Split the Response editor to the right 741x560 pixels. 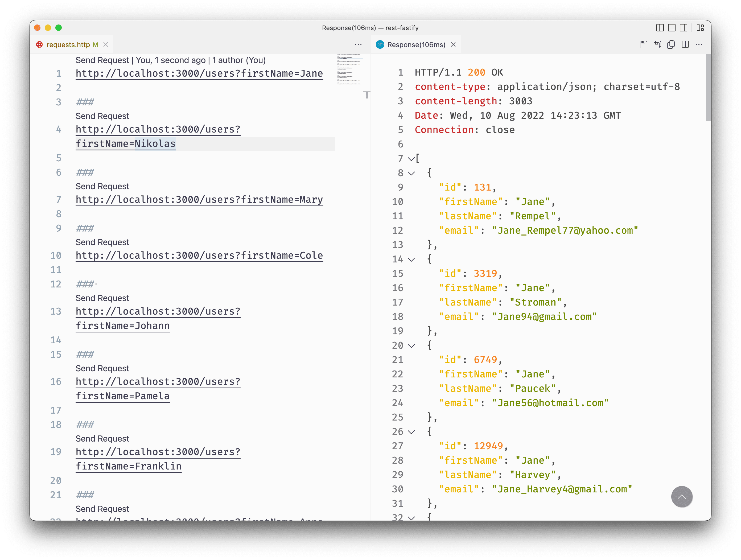[x=685, y=44]
